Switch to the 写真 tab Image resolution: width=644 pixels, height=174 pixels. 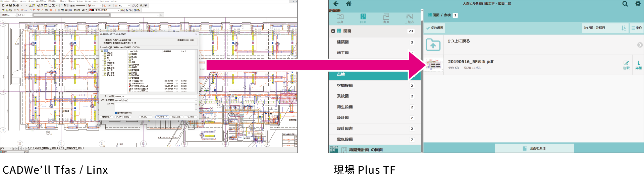340,18
